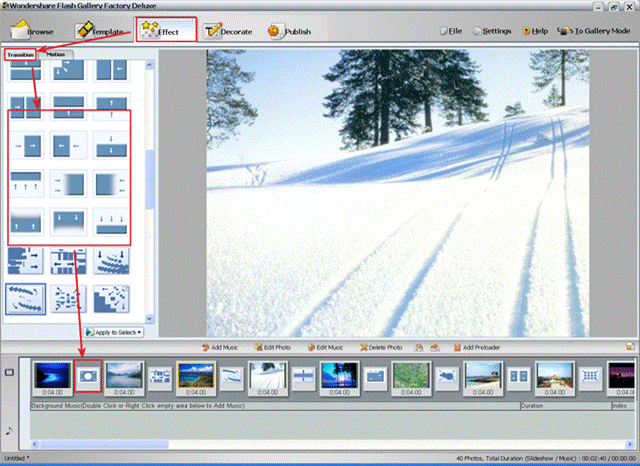Choose the push-down transition with two down arrows
This screenshot has height=466, width=640.
111,145
